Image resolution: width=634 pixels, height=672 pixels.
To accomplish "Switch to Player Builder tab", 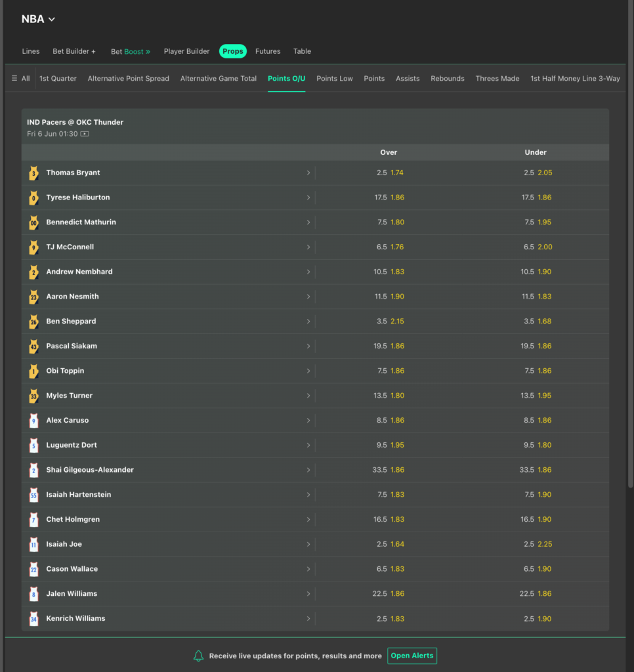I will (x=186, y=51).
